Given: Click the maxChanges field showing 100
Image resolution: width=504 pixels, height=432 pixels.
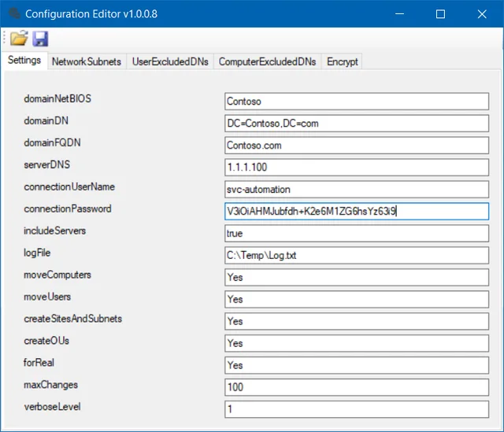Looking at the screenshot, I should tap(357, 387).
